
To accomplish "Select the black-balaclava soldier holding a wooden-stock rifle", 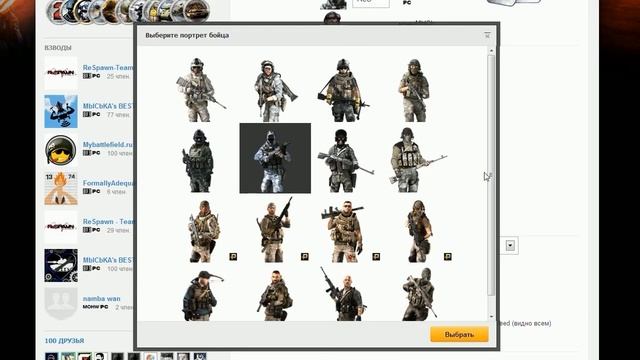I will pyautogui.click(x=345, y=160).
